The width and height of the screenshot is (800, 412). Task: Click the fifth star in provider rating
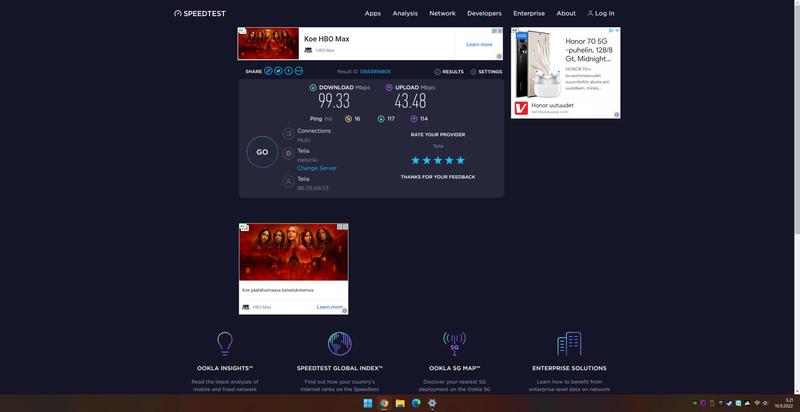click(x=460, y=160)
